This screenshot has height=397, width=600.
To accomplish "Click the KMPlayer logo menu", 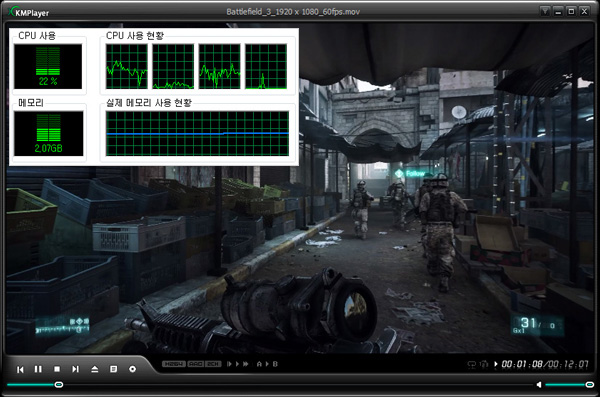I will click(x=29, y=12).
